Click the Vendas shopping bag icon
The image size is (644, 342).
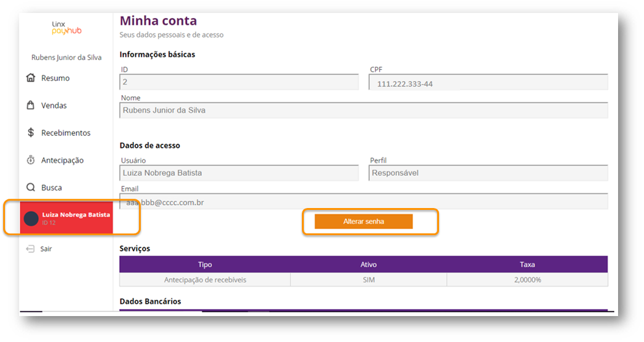coord(31,105)
